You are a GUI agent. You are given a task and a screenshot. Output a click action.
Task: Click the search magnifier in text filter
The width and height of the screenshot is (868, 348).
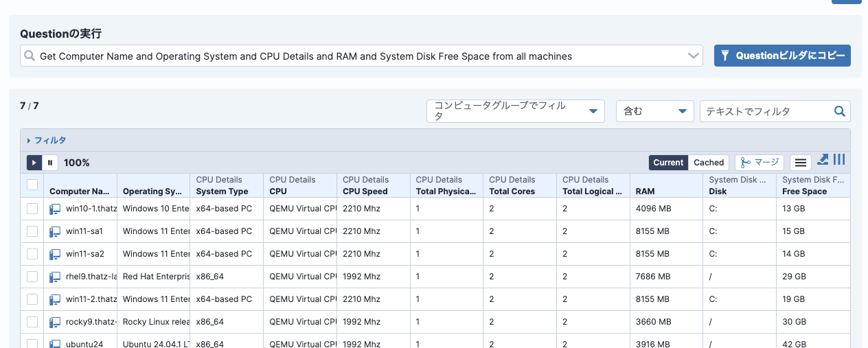[839, 111]
